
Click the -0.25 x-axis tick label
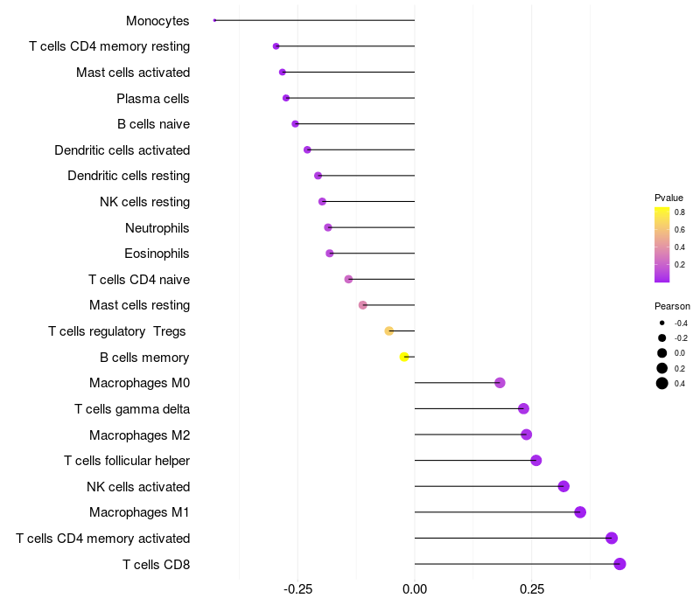click(297, 589)
